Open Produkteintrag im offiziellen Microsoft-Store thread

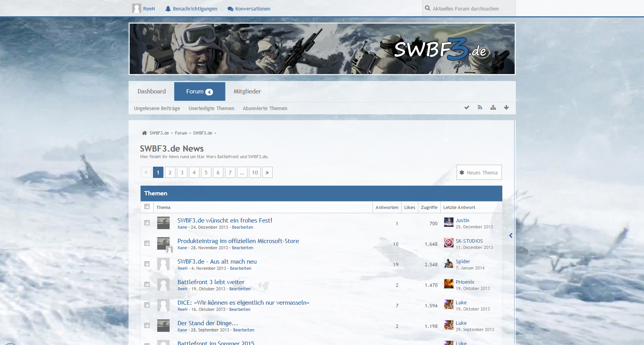(x=238, y=241)
